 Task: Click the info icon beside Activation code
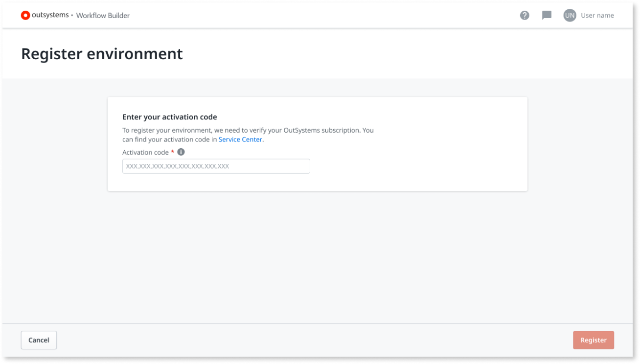[181, 152]
